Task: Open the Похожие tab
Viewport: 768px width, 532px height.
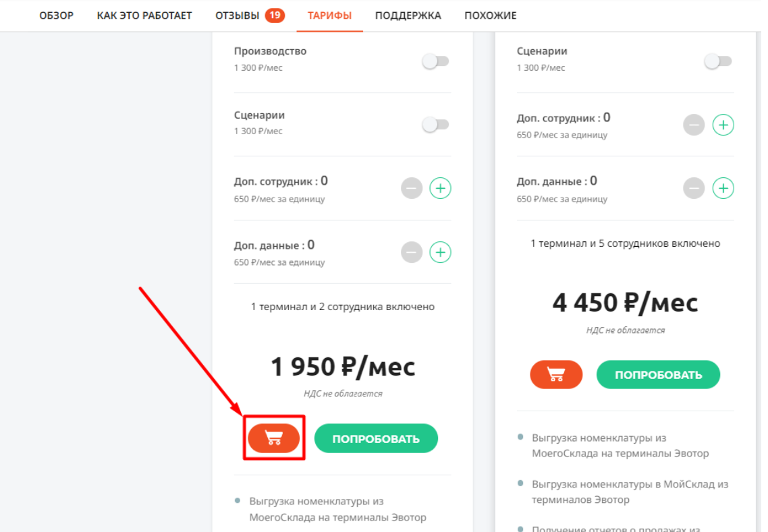Action: (x=490, y=16)
